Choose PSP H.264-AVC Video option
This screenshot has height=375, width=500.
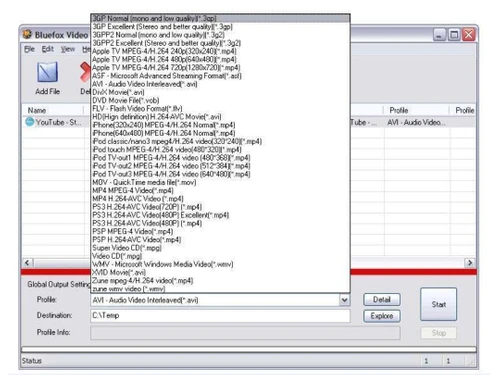click(x=220, y=239)
